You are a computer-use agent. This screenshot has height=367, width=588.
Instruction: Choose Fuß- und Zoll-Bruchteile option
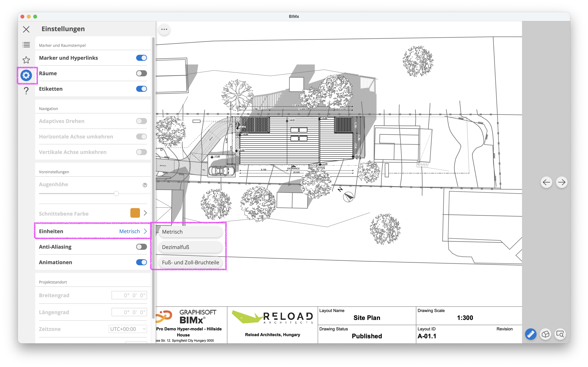[190, 262]
